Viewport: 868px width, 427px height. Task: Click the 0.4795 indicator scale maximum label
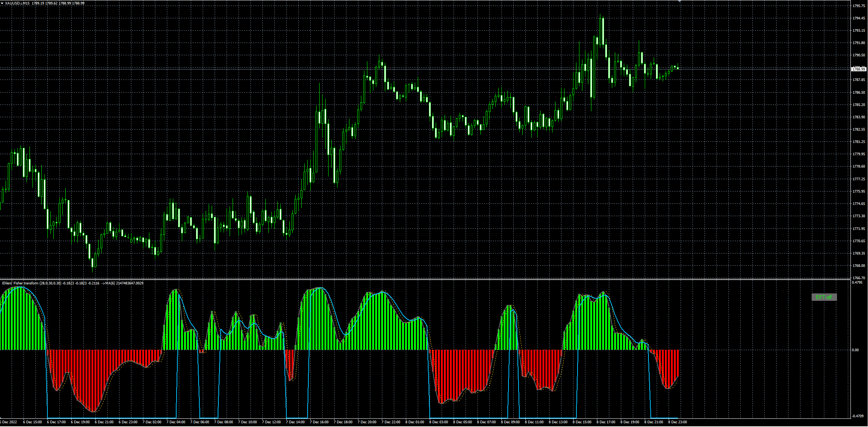tap(857, 283)
